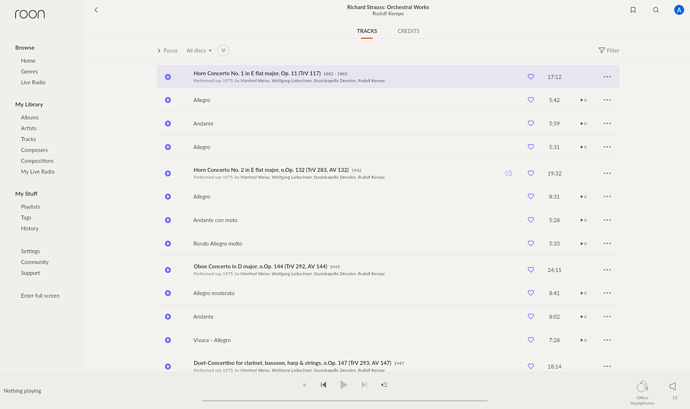The width and height of the screenshot is (690, 409).
Task: Toggle favorites-only heart filter
Action: pos(223,51)
